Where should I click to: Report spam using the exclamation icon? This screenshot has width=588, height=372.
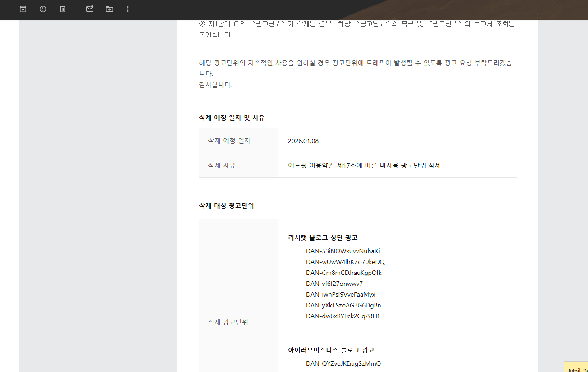tap(43, 9)
